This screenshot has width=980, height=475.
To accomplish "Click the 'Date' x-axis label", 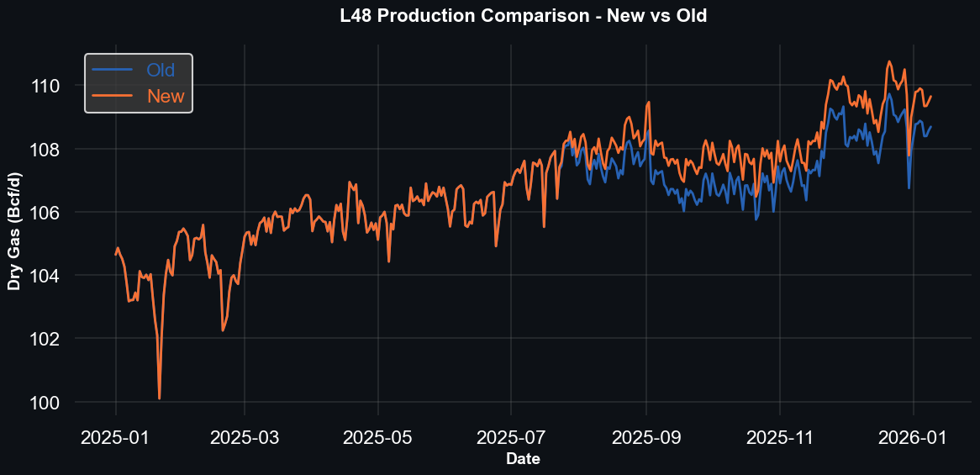I will coord(523,459).
